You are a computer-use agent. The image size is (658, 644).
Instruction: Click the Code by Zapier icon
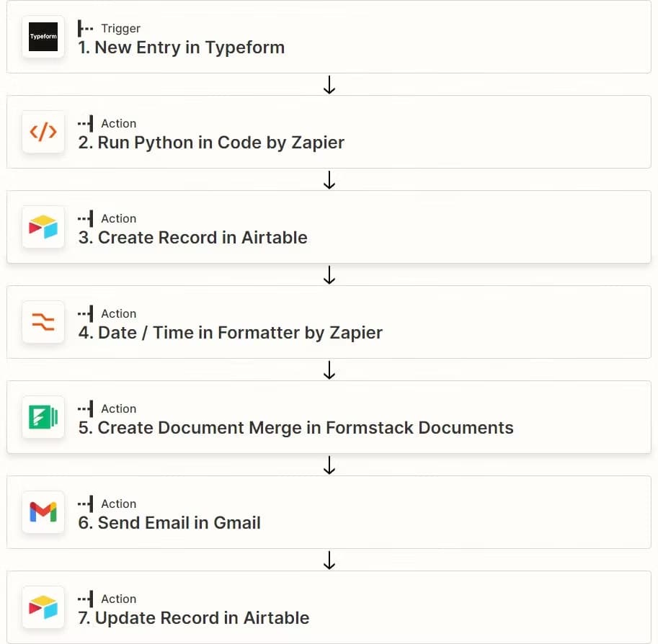pos(43,132)
